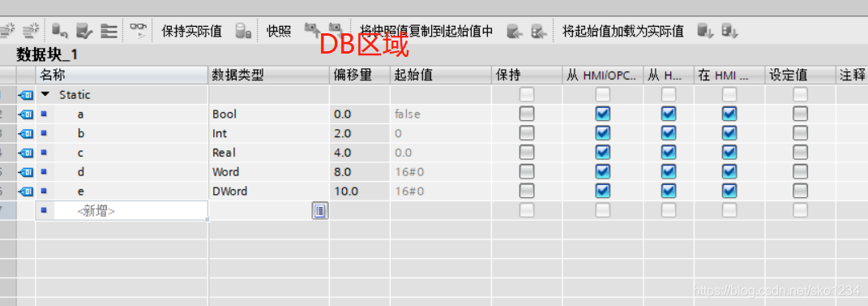The image size is (868, 306).
Task: Uncheck 在 HMI checkbox for variable a
Action: [x=729, y=114]
